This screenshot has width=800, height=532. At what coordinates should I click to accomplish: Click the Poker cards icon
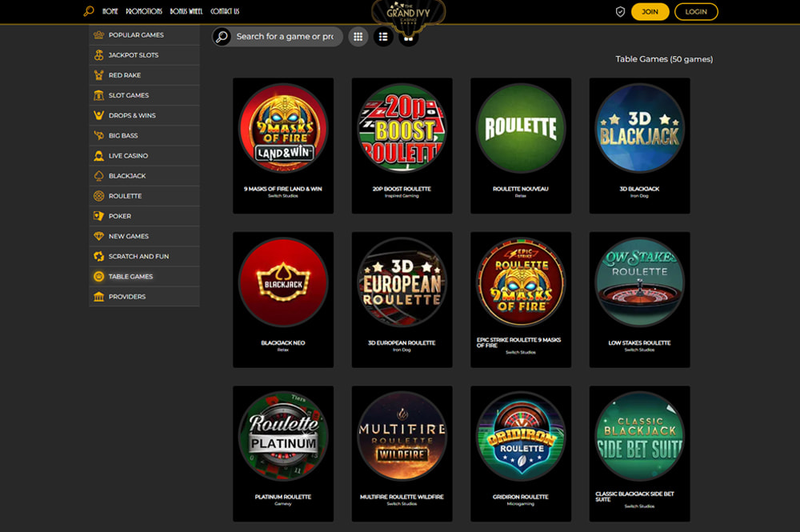tap(99, 216)
